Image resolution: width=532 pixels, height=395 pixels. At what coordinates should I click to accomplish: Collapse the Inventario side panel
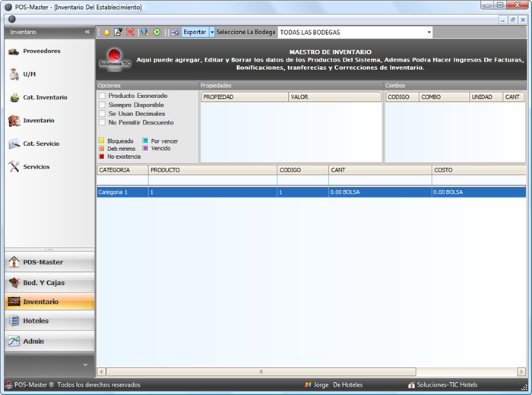[x=87, y=32]
